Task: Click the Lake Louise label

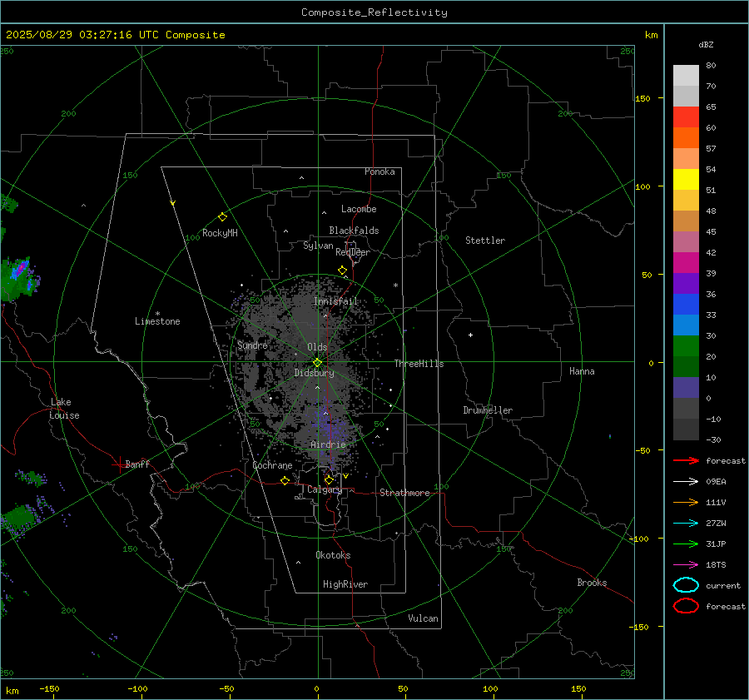Action: (64, 409)
